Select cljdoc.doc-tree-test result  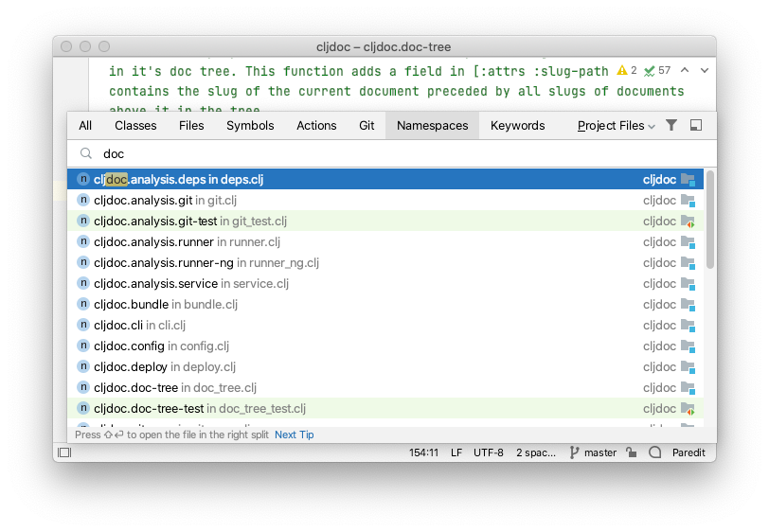(x=385, y=408)
